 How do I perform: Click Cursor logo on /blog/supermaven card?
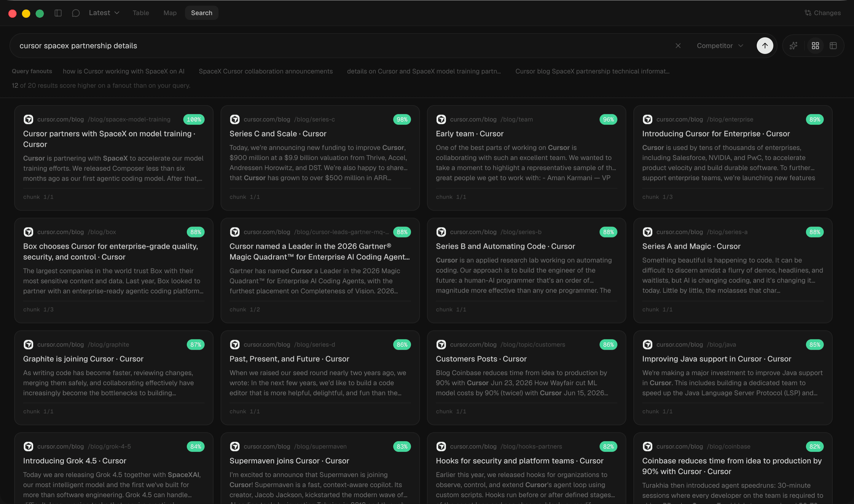click(x=235, y=446)
